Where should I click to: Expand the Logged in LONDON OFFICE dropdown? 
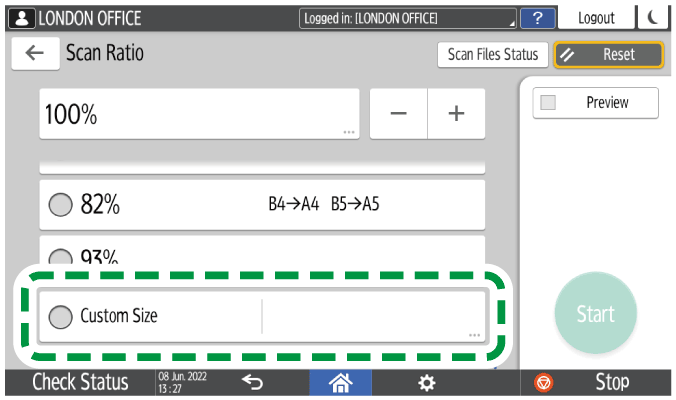[x=409, y=18]
